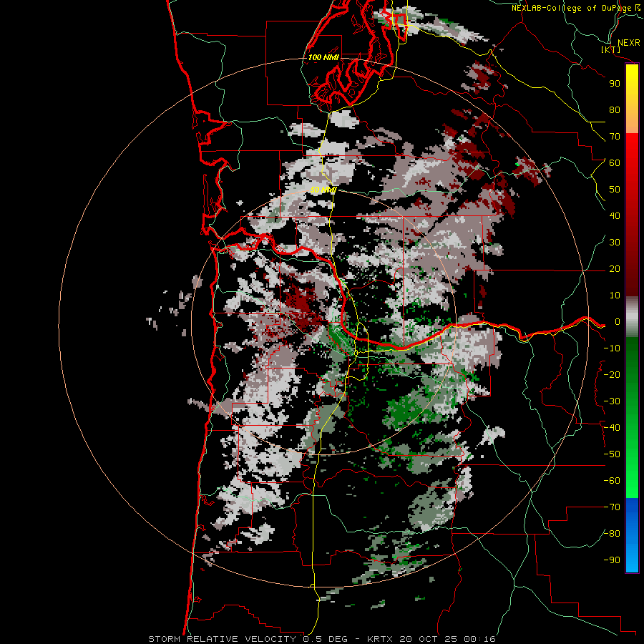Screen dimensions: 644x644
Task: Click the 60 value on the velocity scale
Action: 615,163
